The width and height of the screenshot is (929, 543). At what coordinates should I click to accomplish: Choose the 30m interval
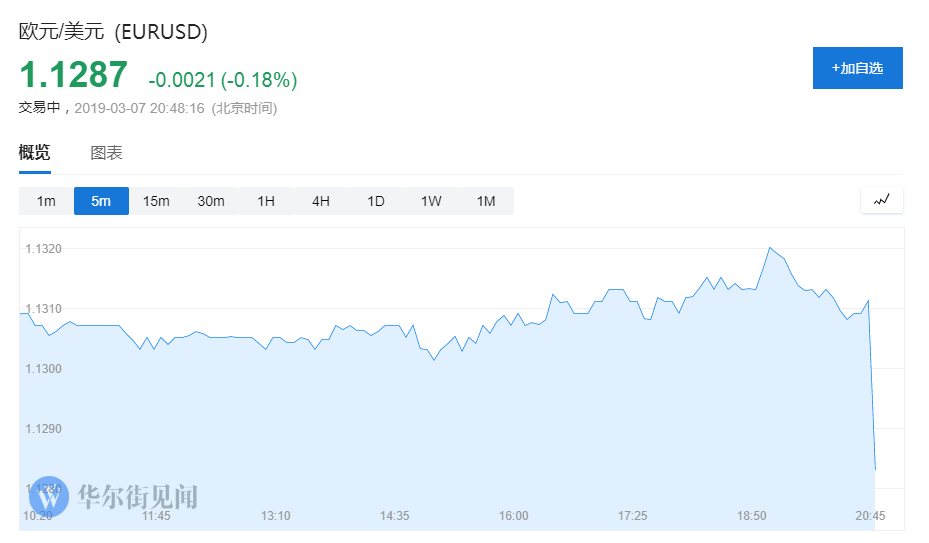(211, 201)
